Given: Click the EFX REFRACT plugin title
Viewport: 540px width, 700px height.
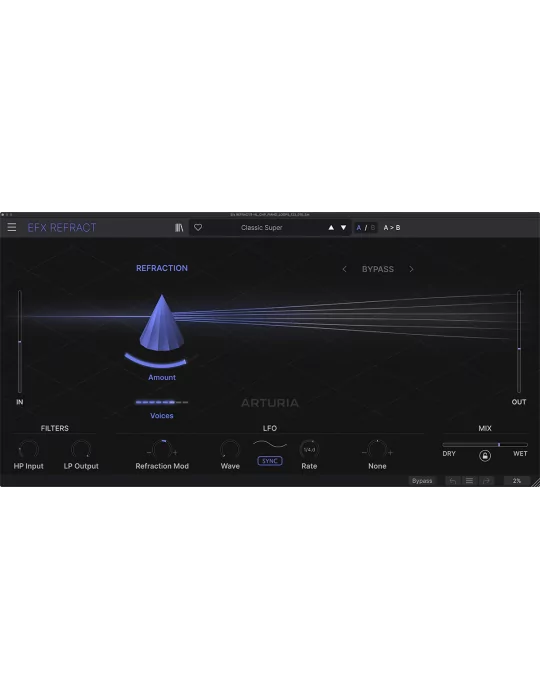Looking at the screenshot, I should pos(62,228).
